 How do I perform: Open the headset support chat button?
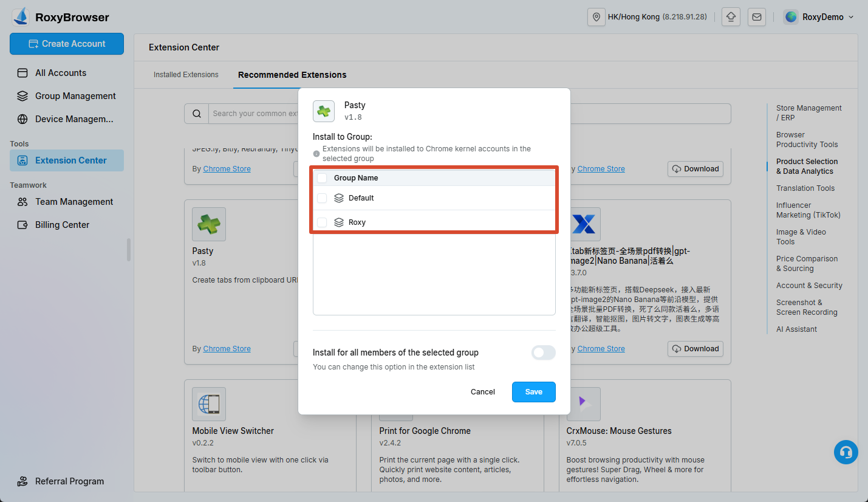click(846, 452)
